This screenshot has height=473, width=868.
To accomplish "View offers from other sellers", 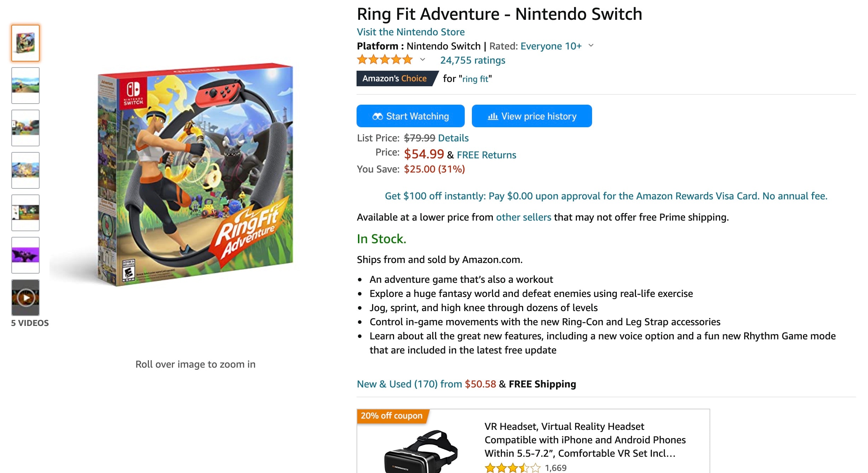I will [x=523, y=217].
